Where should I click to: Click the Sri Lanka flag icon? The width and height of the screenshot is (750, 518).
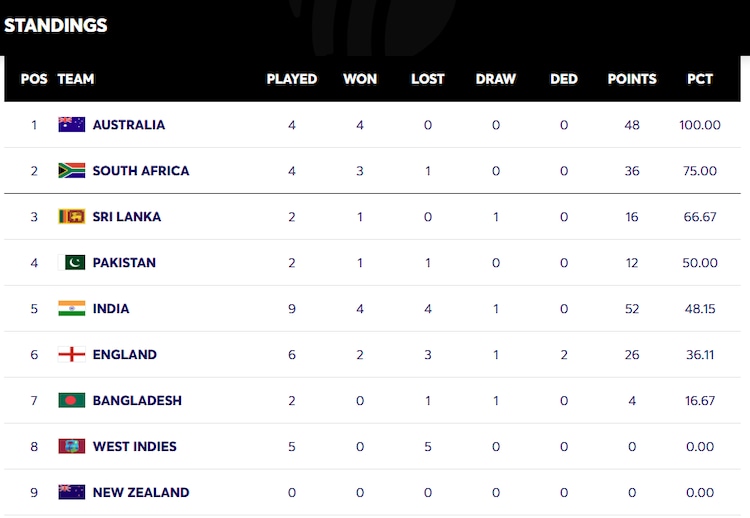click(x=71, y=217)
